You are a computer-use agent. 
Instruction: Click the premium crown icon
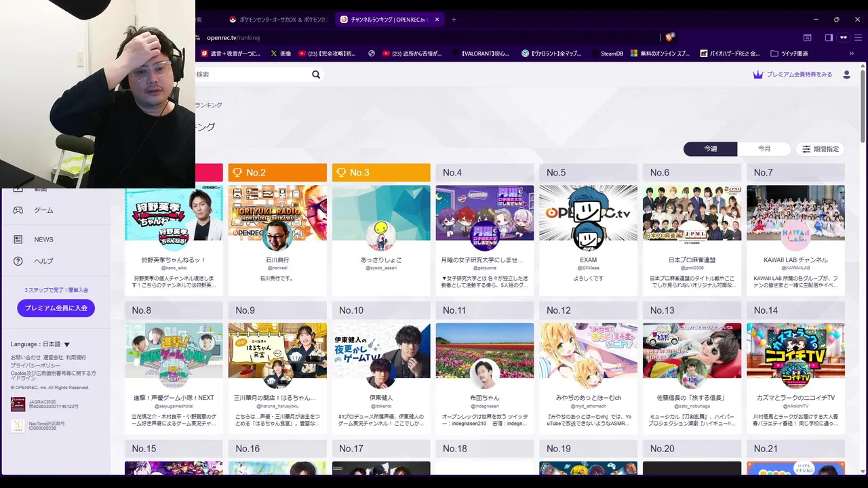click(x=758, y=75)
